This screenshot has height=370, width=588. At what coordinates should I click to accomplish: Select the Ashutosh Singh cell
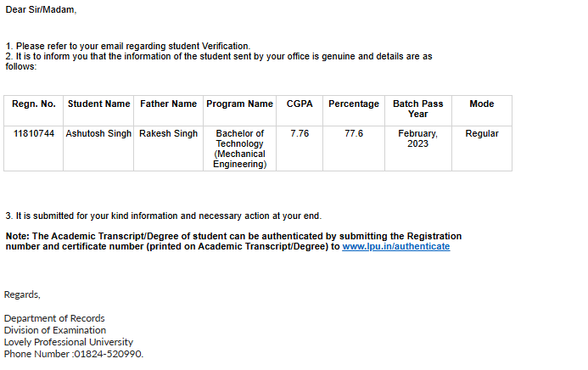pyautogui.click(x=99, y=134)
